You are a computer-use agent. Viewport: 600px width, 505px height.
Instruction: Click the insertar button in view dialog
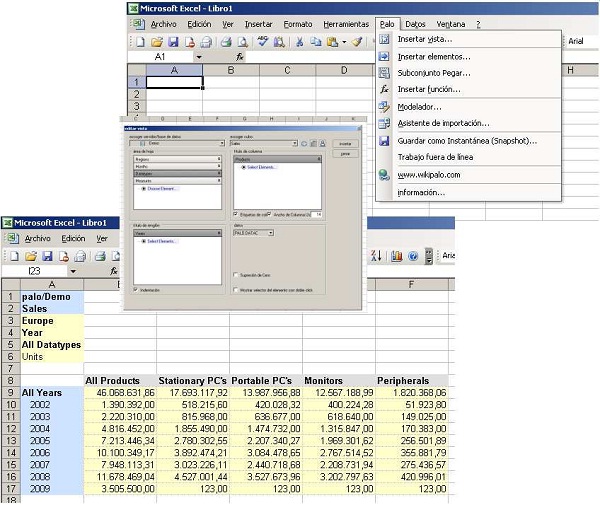(x=345, y=144)
